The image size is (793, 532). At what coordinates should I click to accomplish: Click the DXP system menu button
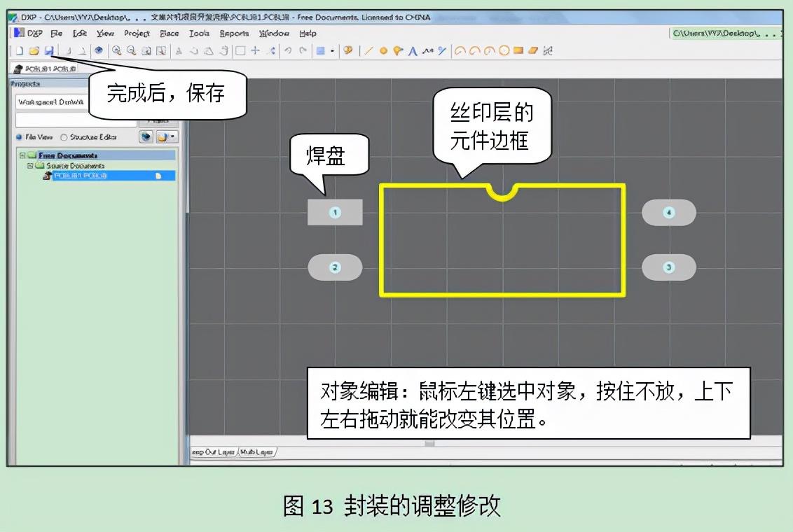pyautogui.click(x=28, y=34)
